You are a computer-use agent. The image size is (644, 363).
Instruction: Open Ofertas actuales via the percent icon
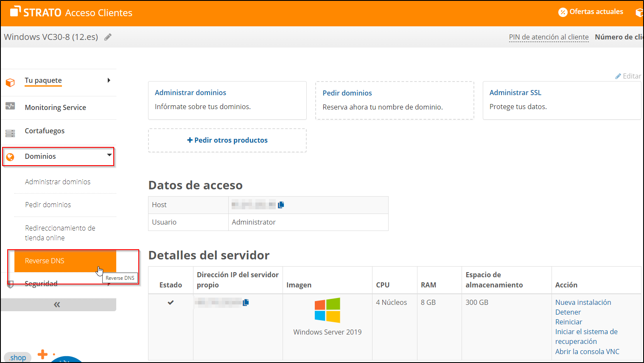point(563,12)
